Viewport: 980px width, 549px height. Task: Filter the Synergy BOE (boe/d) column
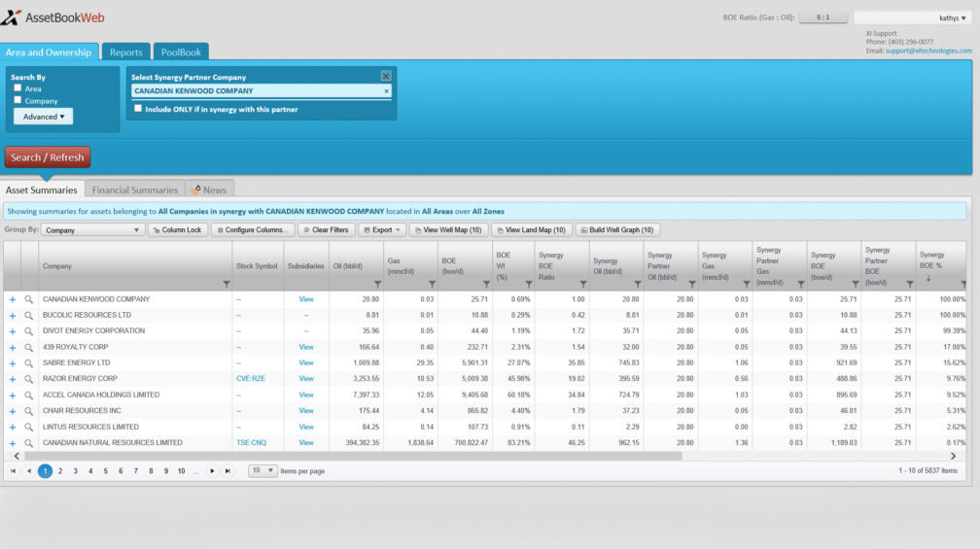855,284
